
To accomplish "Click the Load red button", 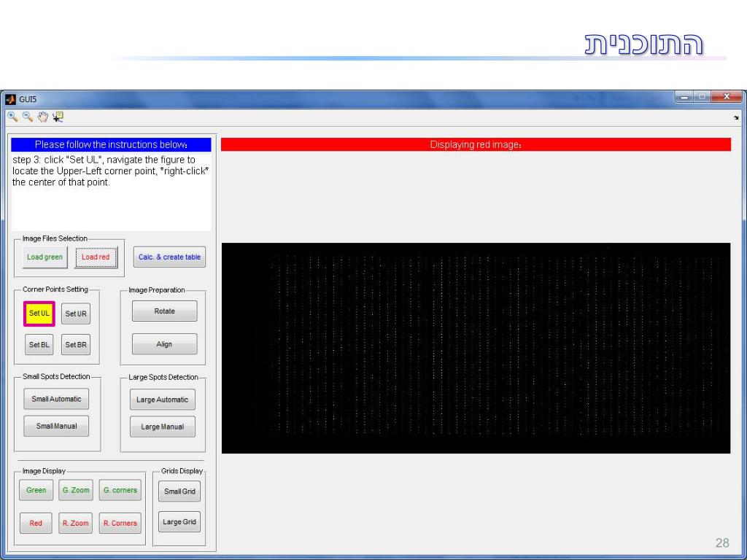I will pyautogui.click(x=96, y=257).
